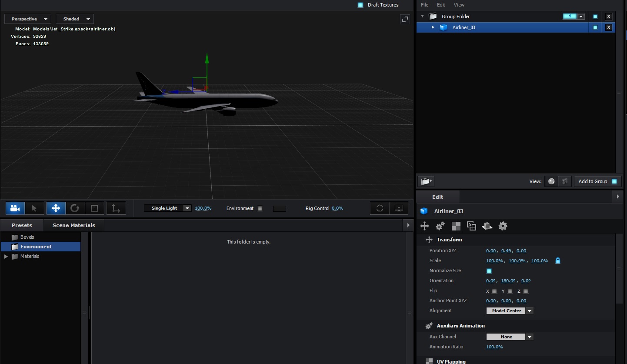This screenshot has height=364, width=627.
Task: Click Scale X value 100.0%
Action: click(494, 261)
